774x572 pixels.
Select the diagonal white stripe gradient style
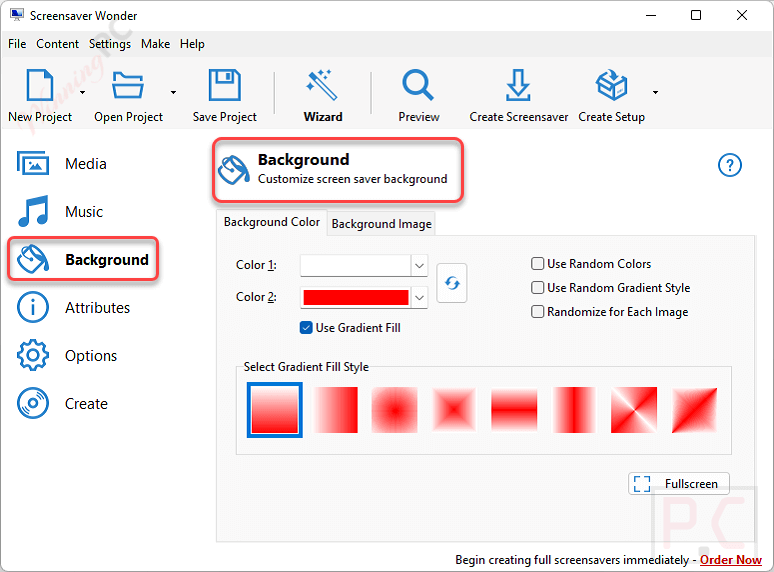(634, 410)
